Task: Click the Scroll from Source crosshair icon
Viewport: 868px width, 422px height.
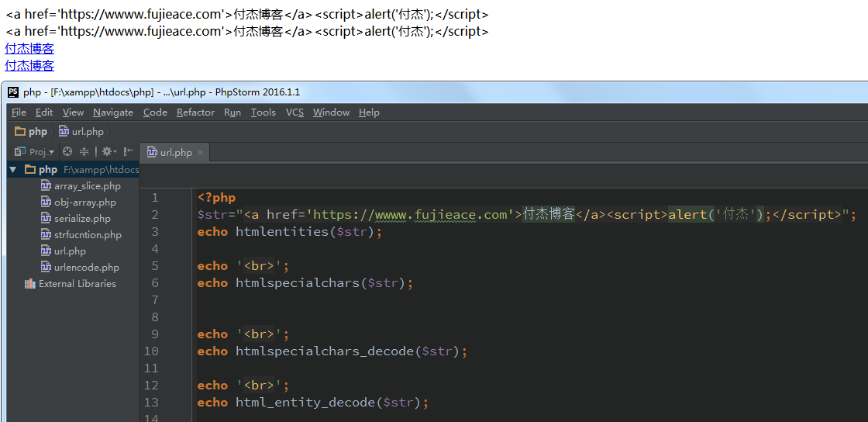Action: coord(67,151)
